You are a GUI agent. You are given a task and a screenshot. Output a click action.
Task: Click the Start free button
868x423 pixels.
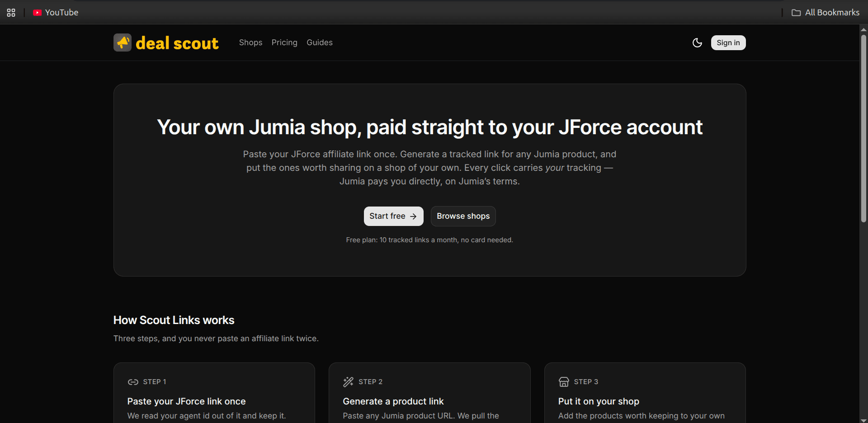point(394,216)
